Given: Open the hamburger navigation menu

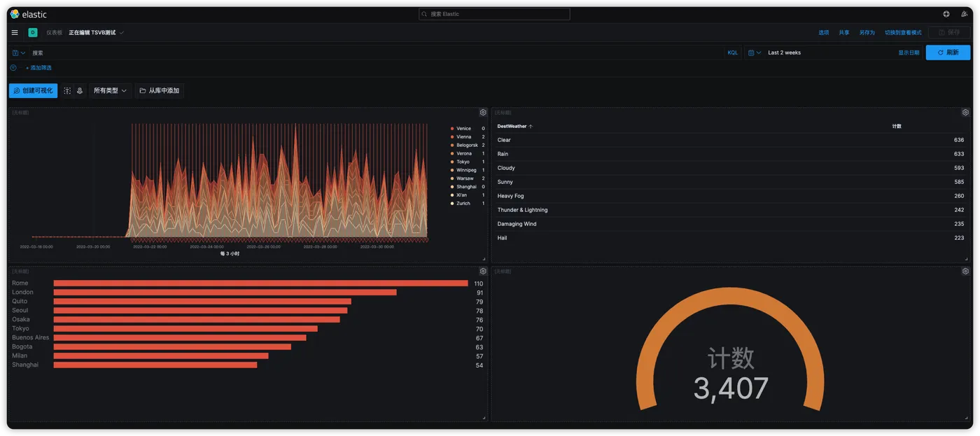Looking at the screenshot, I should pos(15,33).
